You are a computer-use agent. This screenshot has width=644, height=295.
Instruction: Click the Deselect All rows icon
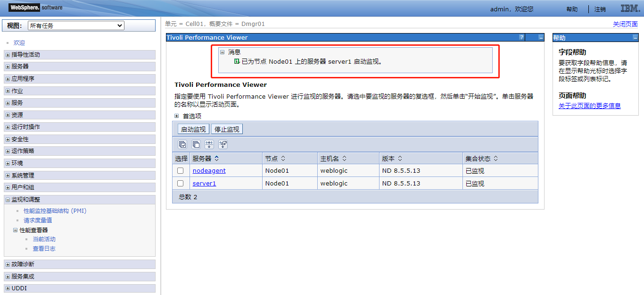tap(196, 144)
